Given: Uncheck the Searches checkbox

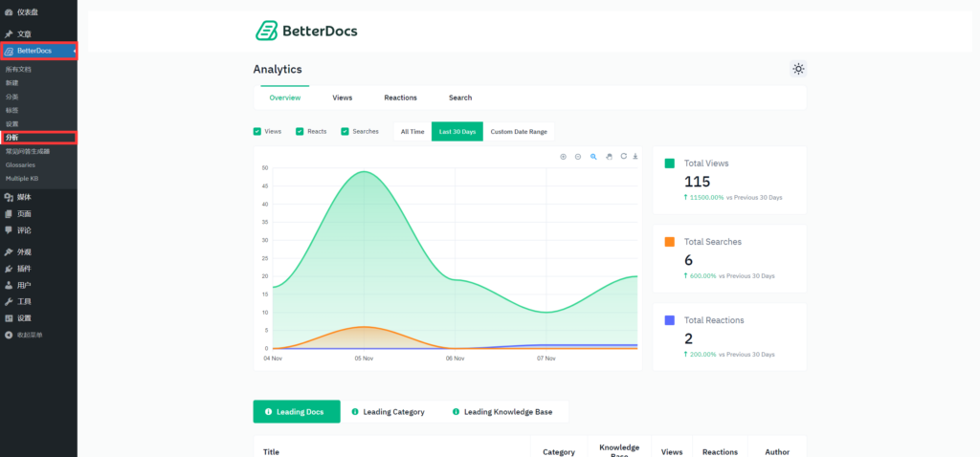Looking at the screenshot, I should [x=345, y=132].
